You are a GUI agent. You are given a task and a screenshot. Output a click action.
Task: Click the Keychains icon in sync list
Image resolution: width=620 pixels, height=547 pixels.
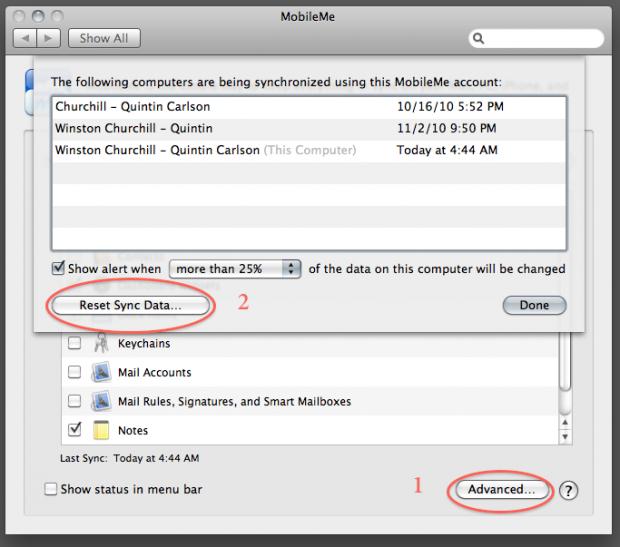point(100,344)
